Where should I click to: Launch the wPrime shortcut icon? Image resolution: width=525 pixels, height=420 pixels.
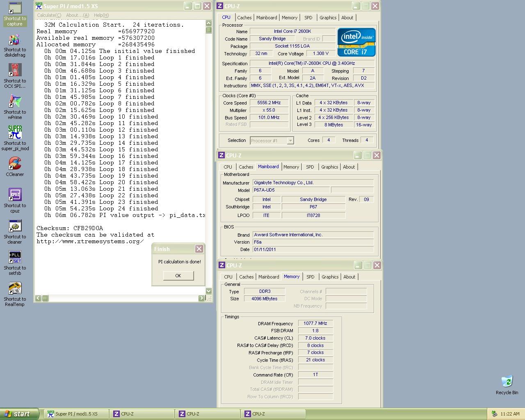point(15,107)
